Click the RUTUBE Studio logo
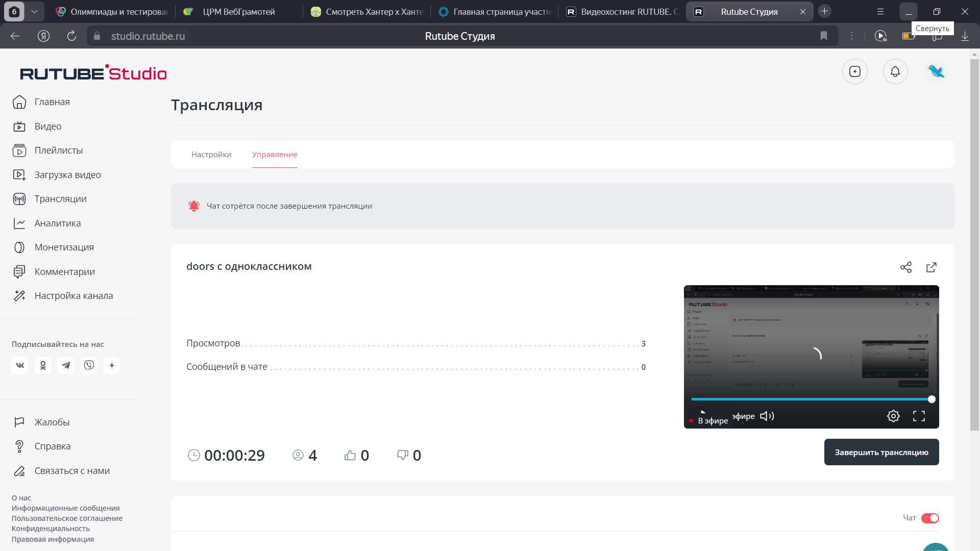The height and width of the screenshot is (551, 980). (x=93, y=73)
